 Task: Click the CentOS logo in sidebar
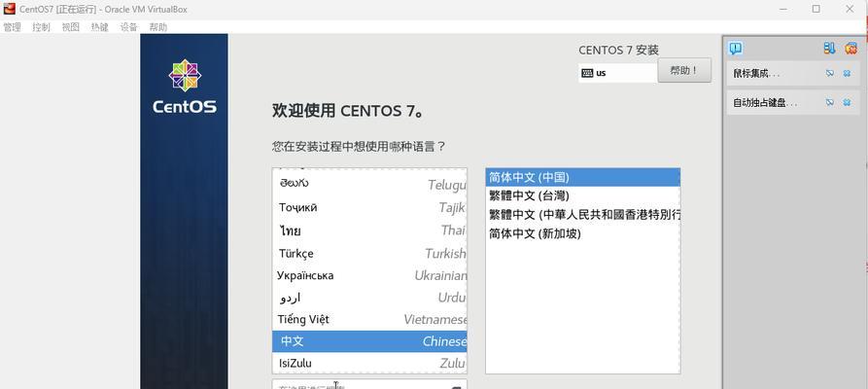coord(185,87)
